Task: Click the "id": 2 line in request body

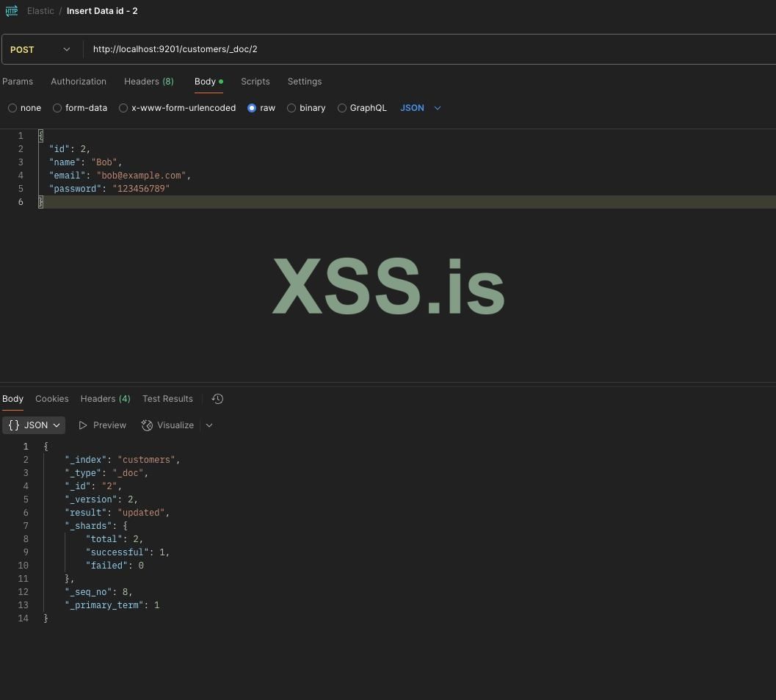Action: pyautogui.click(x=70, y=148)
